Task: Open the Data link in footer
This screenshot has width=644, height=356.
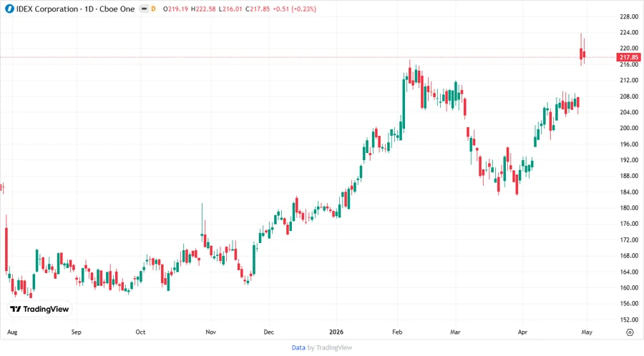Action: [x=298, y=347]
